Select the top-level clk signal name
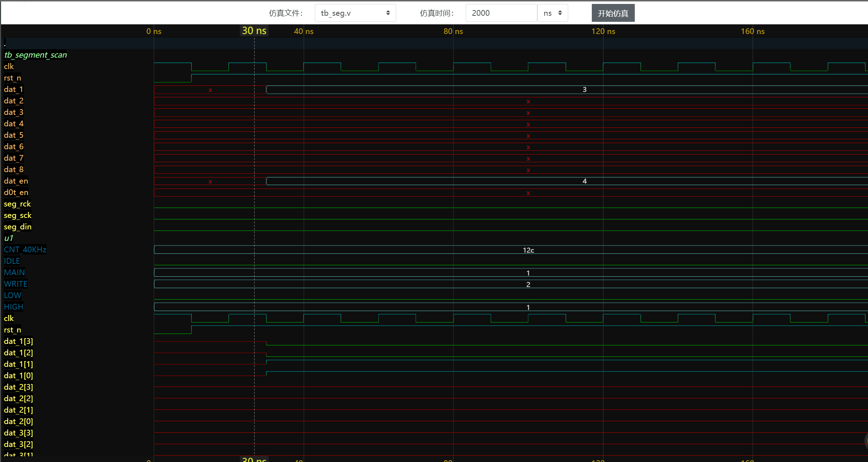The image size is (868, 462). [9, 66]
